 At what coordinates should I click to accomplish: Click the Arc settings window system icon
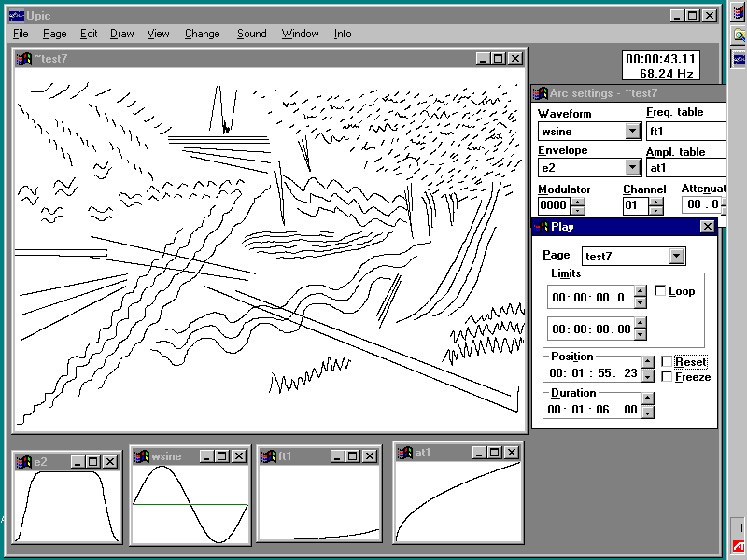click(541, 93)
